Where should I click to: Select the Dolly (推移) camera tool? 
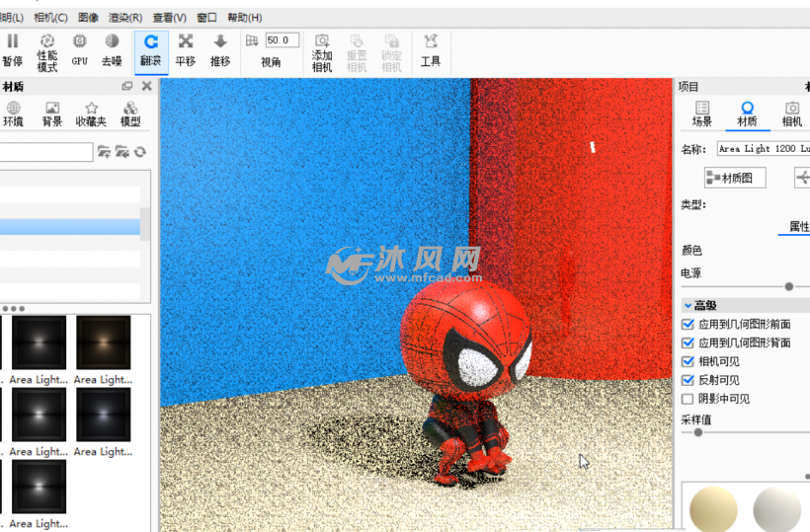tap(220, 50)
